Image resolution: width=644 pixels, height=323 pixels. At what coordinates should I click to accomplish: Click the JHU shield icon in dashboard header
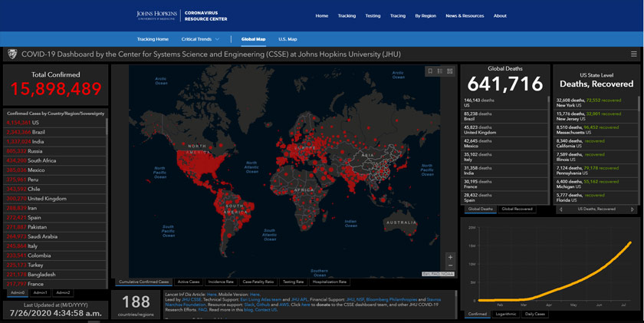click(x=11, y=54)
